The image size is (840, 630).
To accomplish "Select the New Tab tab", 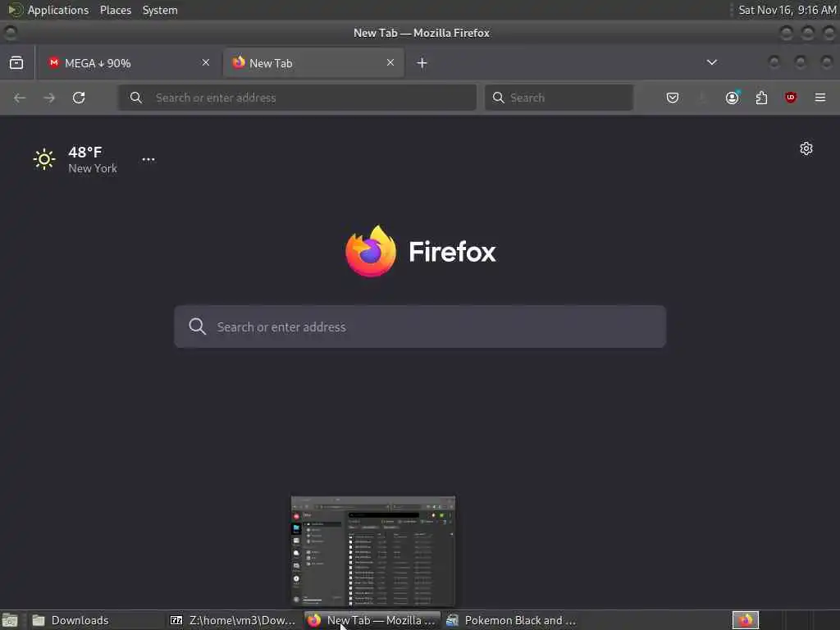I will [313, 62].
